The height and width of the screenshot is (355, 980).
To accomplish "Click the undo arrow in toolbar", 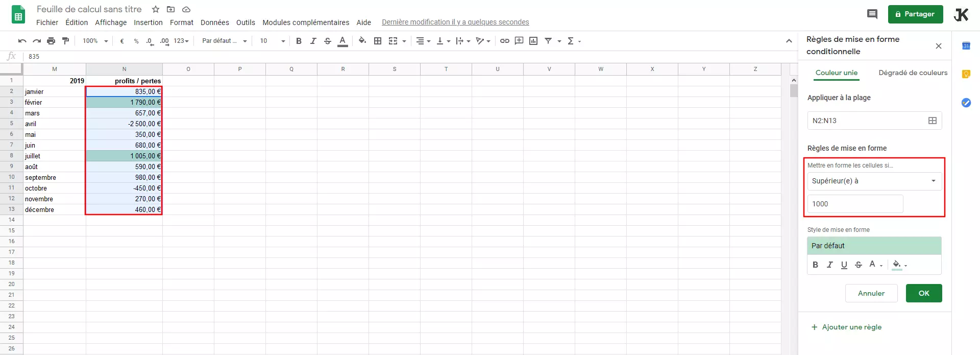I will [x=22, y=41].
